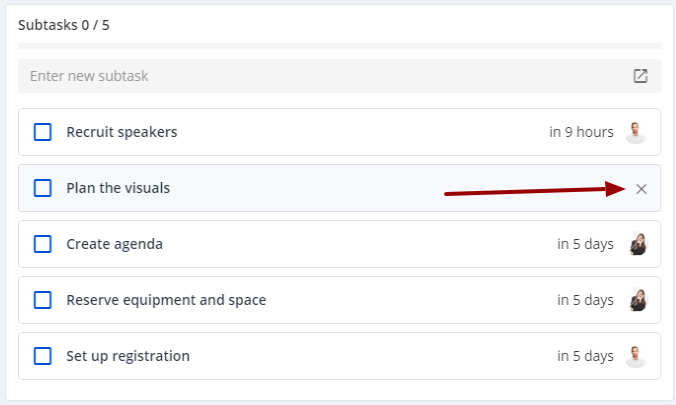Open the expanded subtask form icon
Screen dimensions: 676x405
[x=640, y=76]
